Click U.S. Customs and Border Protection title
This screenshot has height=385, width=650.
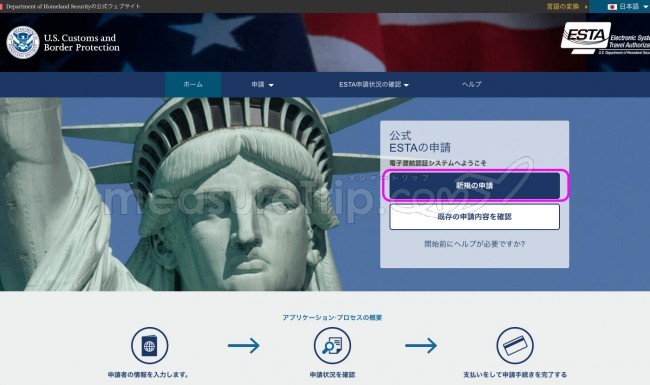coord(82,43)
